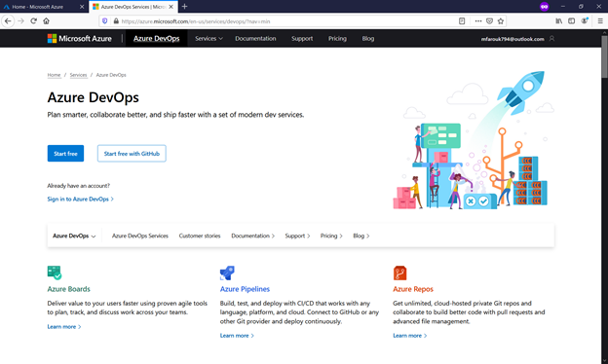Click the rocket hero illustration

click(520, 92)
